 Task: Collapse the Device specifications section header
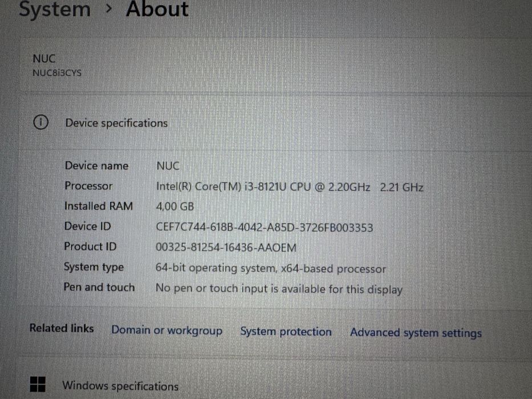pyautogui.click(x=275, y=123)
